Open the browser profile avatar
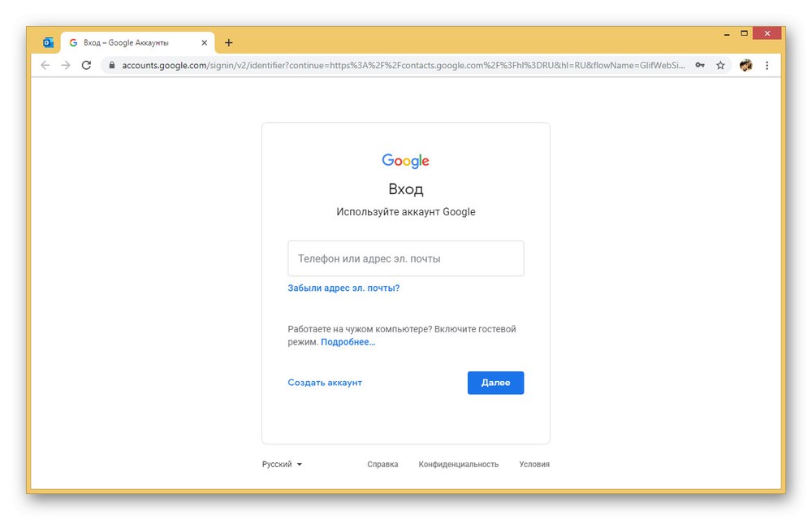This screenshot has width=812, height=520. [745, 65]
